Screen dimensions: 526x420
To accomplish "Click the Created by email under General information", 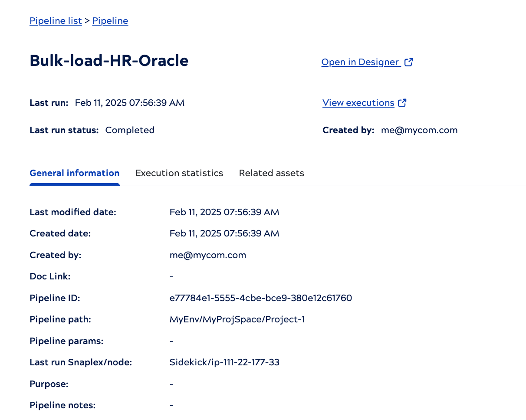I will click(208, 255).
